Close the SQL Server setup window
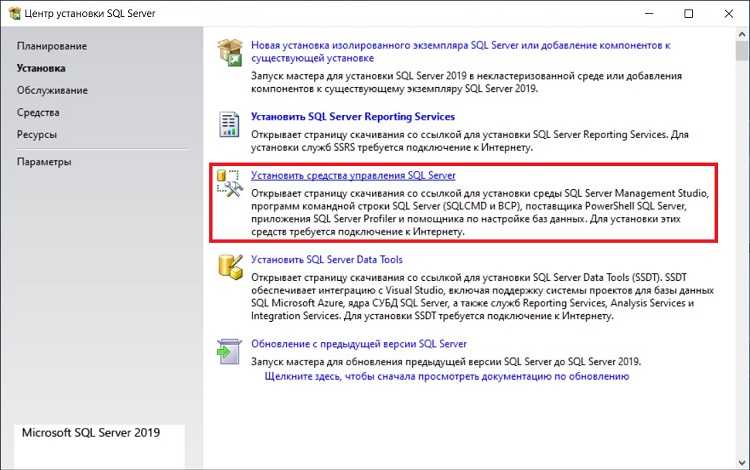The image size is (750, 470). tap(728, 13)
